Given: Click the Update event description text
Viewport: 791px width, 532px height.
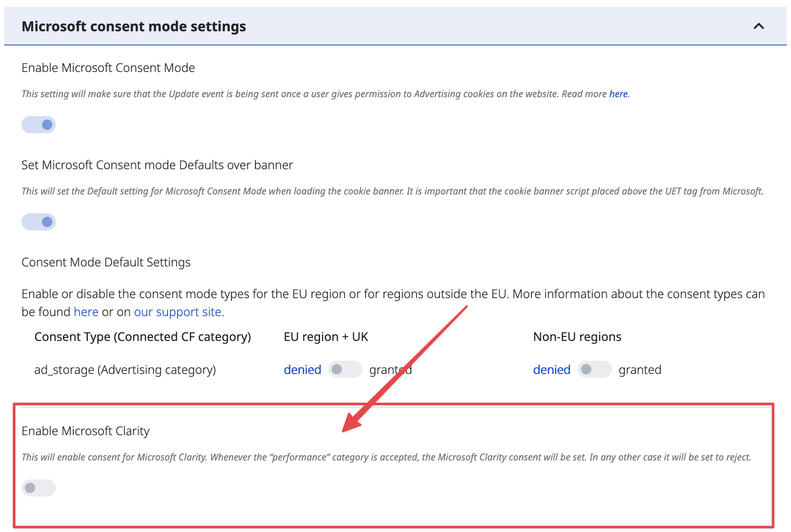Looking at the screenshot, I should (326, 94).
